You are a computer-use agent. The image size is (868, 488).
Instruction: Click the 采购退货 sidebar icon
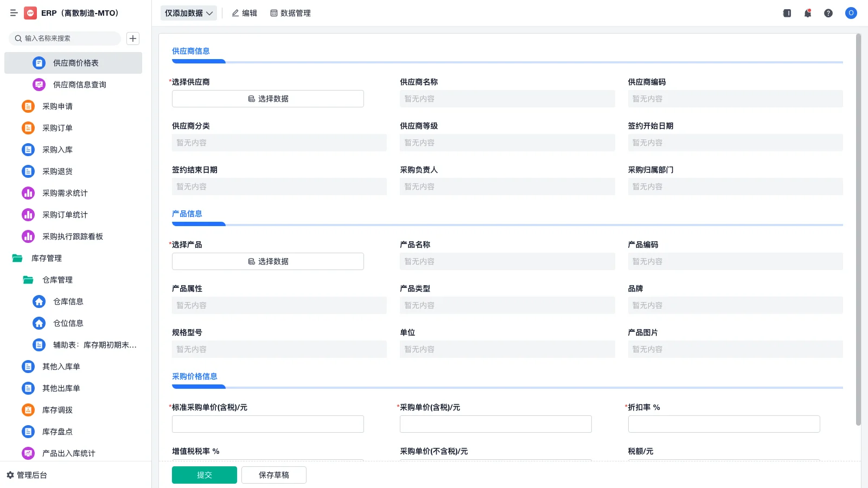click(x=28, y=171)
